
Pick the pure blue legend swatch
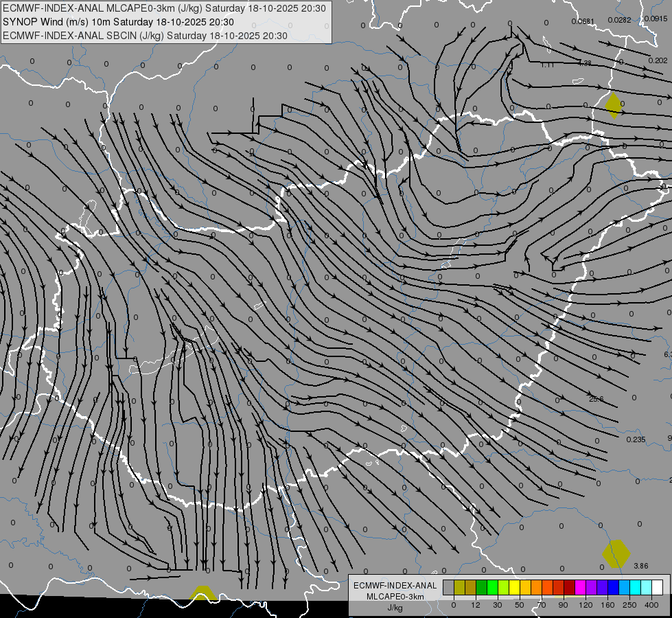[x=614, y=587]
